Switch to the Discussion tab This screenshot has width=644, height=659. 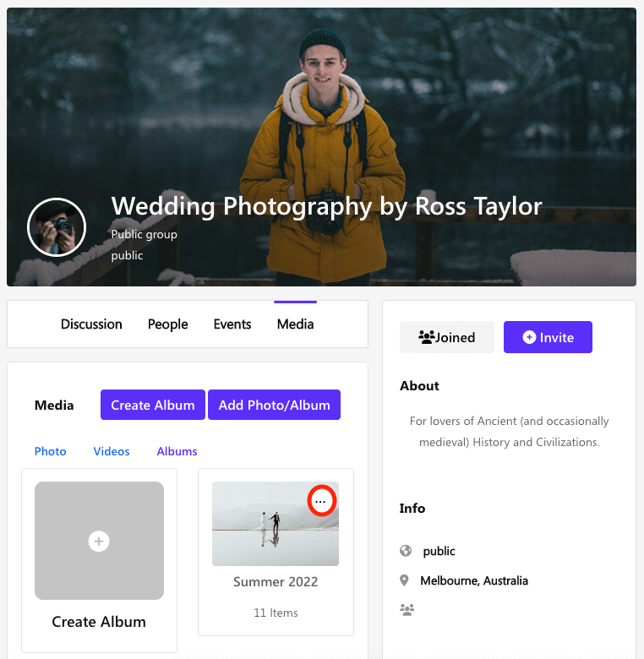tap(91, 324)
